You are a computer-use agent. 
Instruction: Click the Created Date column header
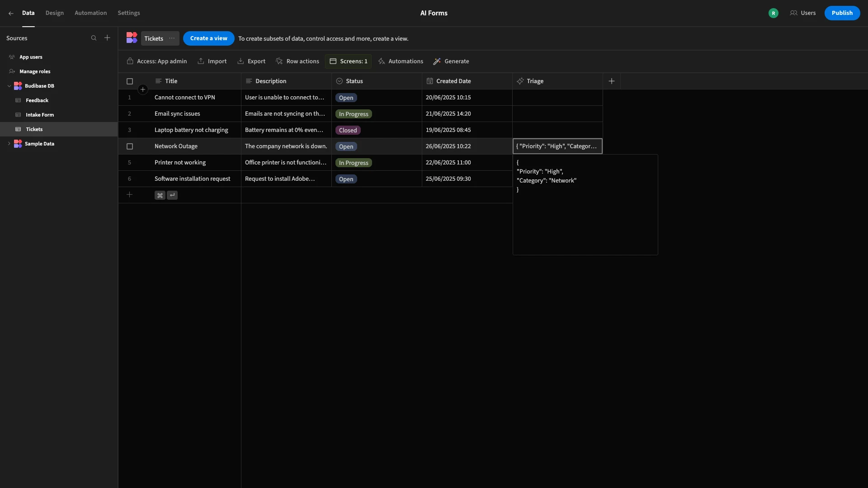[467, 81]
